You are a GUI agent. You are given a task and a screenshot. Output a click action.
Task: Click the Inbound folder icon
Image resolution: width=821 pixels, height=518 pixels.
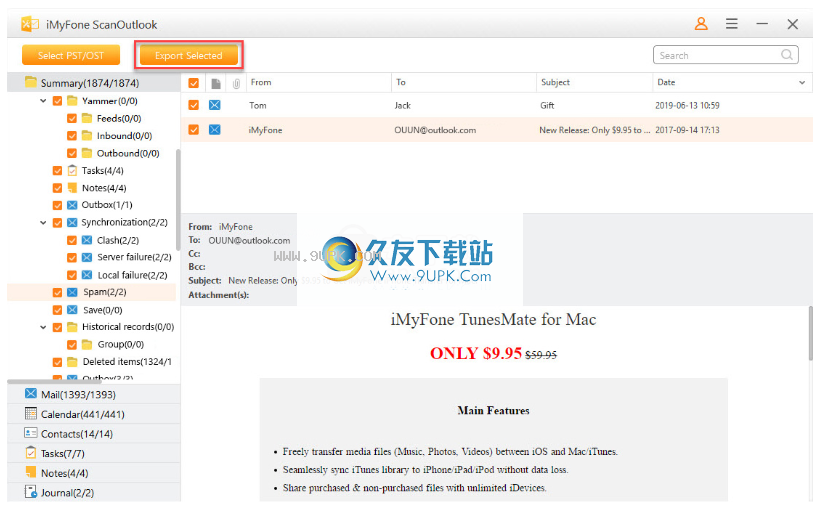(x=87, y=136)
